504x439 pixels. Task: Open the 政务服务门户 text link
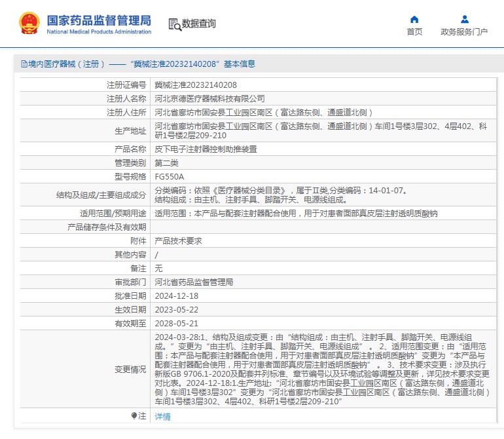tap(464, 31)
